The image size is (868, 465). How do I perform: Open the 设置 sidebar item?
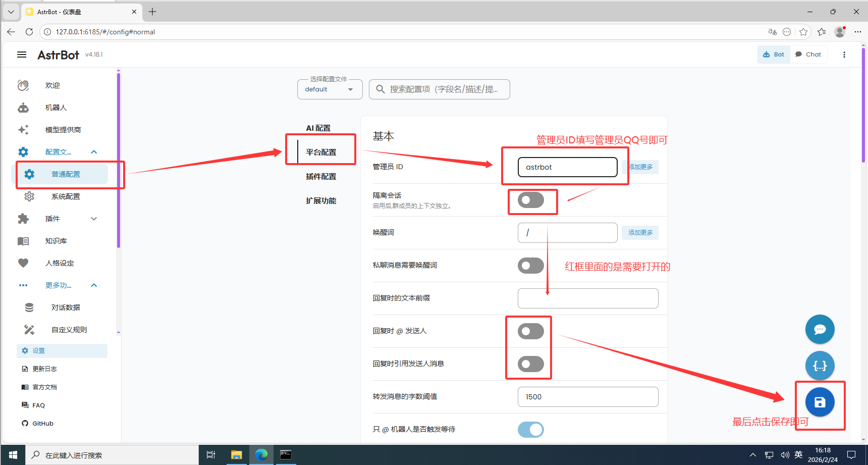(62, 351)
